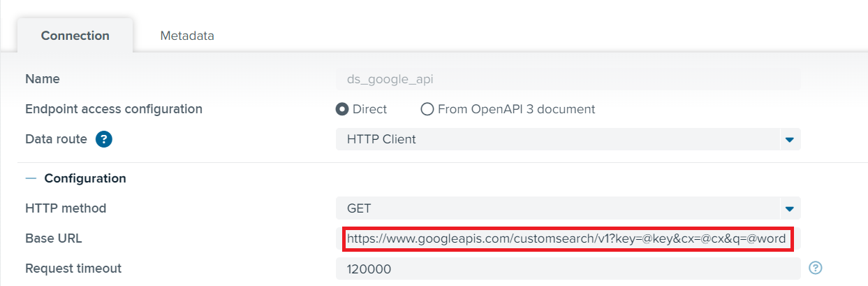Open the Request timeout help icon
The width and height of the screenshot is (868, 286).
[x=816, y=268]
